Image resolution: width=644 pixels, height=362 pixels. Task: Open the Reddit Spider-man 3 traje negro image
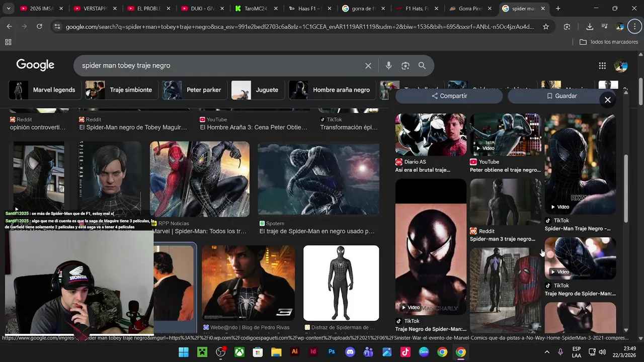[x=505, y=202]
